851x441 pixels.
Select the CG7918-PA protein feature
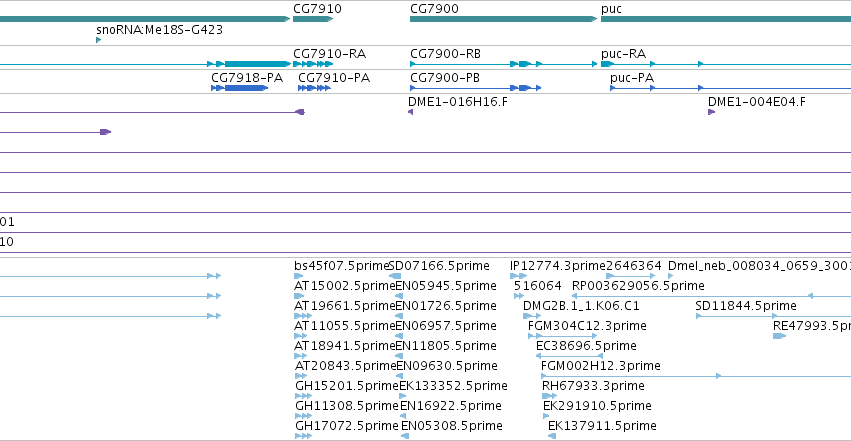point(239,88)
